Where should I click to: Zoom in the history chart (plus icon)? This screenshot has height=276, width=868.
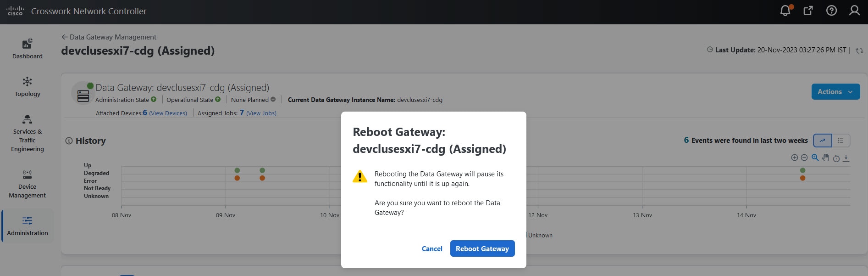tap(795, 158)
